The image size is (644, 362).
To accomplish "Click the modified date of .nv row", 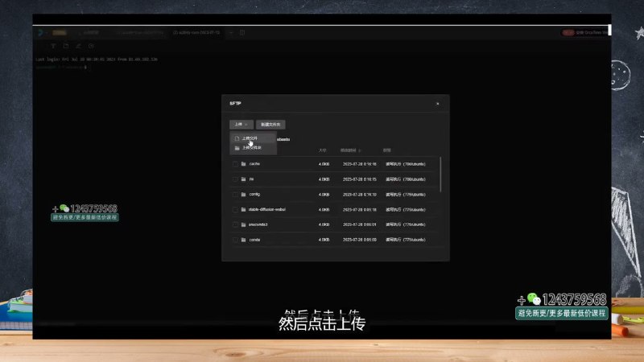I will [x=360, y=179].
